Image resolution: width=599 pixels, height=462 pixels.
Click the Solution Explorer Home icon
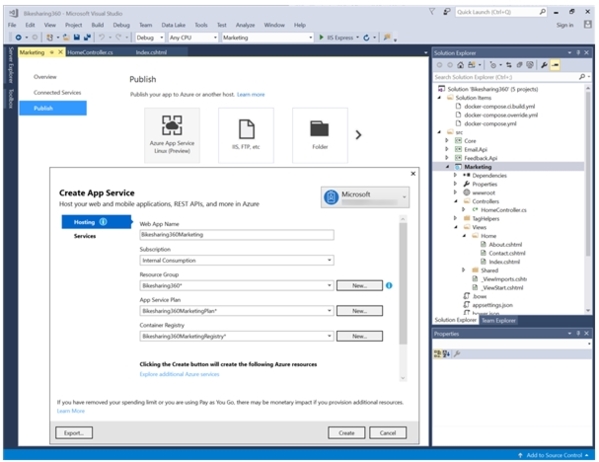click(461, 65)
